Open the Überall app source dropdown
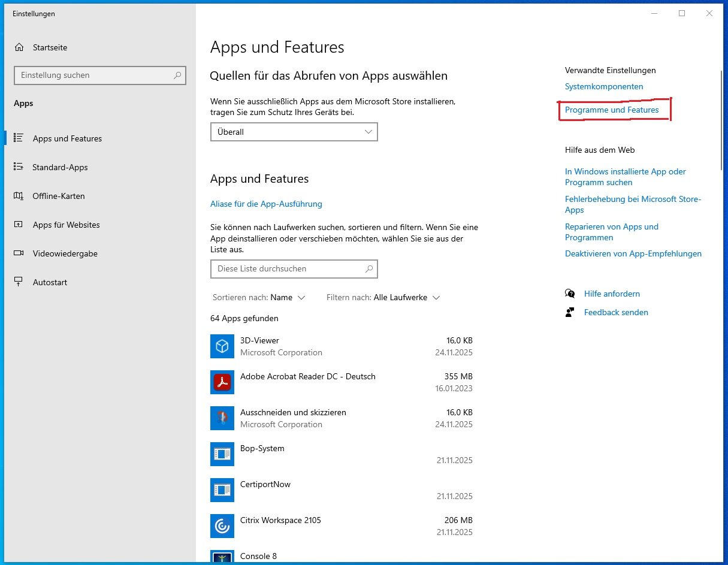The width and height of the screenshot is (728, 565). tap(294, 132)
